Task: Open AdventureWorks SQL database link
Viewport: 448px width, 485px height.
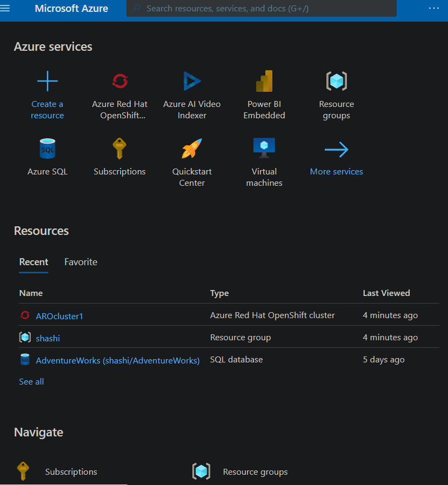Action: click(117, 360)
